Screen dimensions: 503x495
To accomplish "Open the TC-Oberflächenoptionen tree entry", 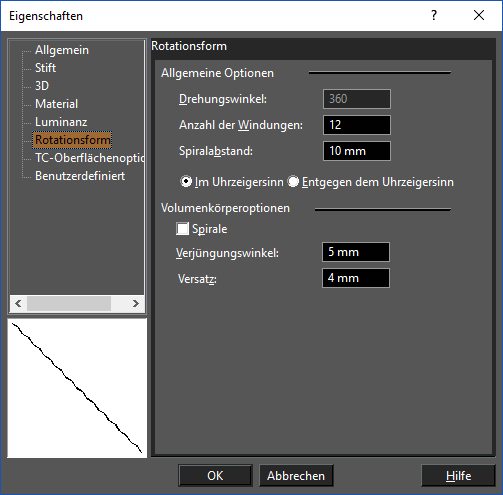I will (89, 158).
